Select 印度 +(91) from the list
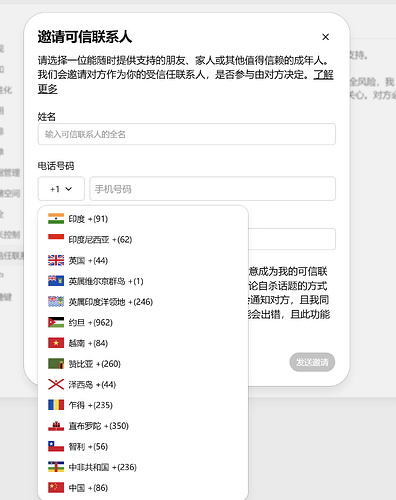 click(143, 219)
